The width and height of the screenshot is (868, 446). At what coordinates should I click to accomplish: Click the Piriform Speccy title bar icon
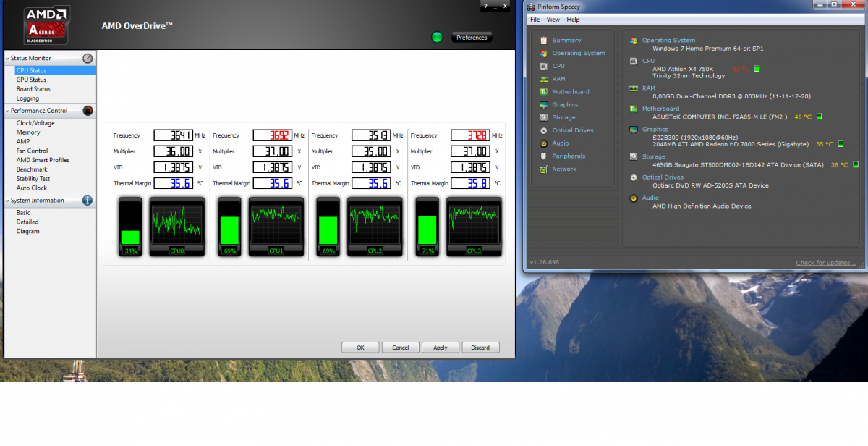(532, 7)
